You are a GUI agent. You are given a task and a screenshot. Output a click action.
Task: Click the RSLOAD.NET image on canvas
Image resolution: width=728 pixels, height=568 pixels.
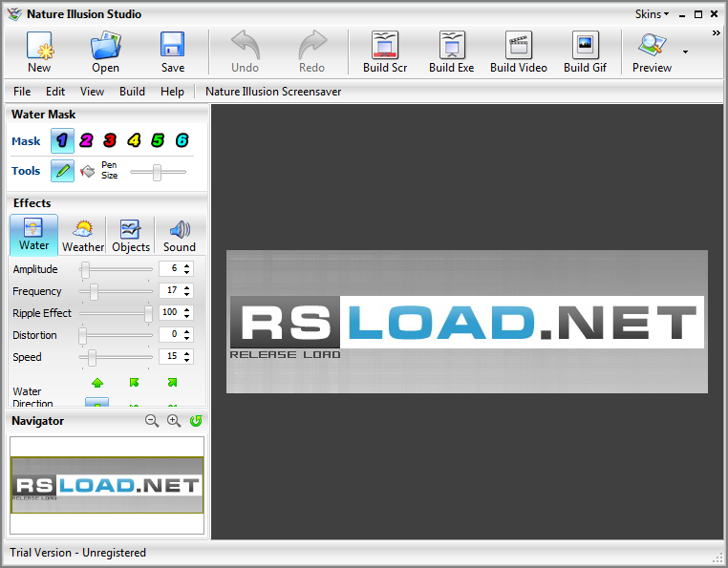pos(467,322)
